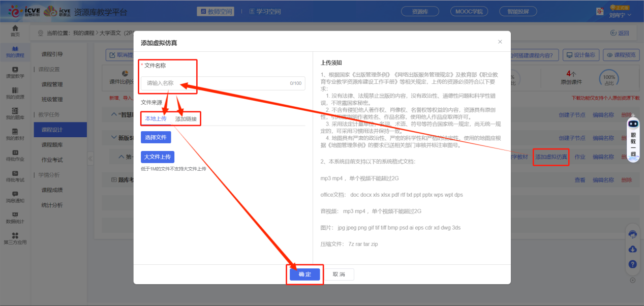Open 课堂教学 from the left sidebar

15,72
